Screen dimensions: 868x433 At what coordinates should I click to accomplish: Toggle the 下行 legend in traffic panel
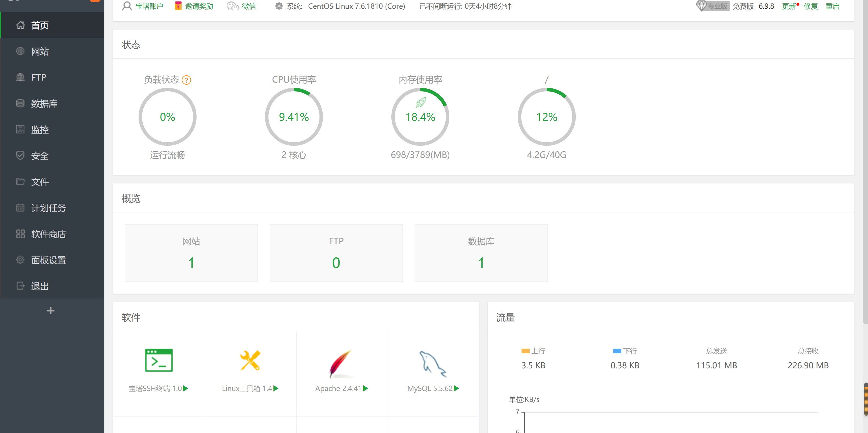616,351
